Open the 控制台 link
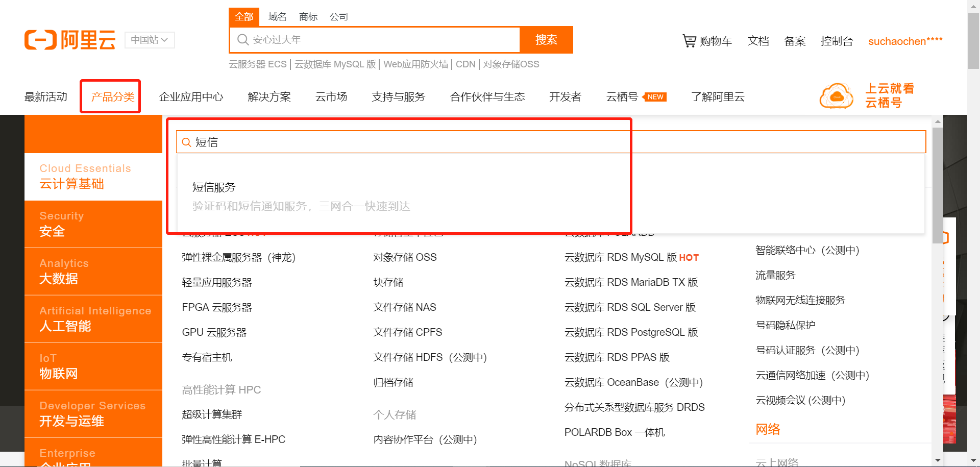Image resolution: width=980 pixels, height=467 pixels. pos(837,41)
